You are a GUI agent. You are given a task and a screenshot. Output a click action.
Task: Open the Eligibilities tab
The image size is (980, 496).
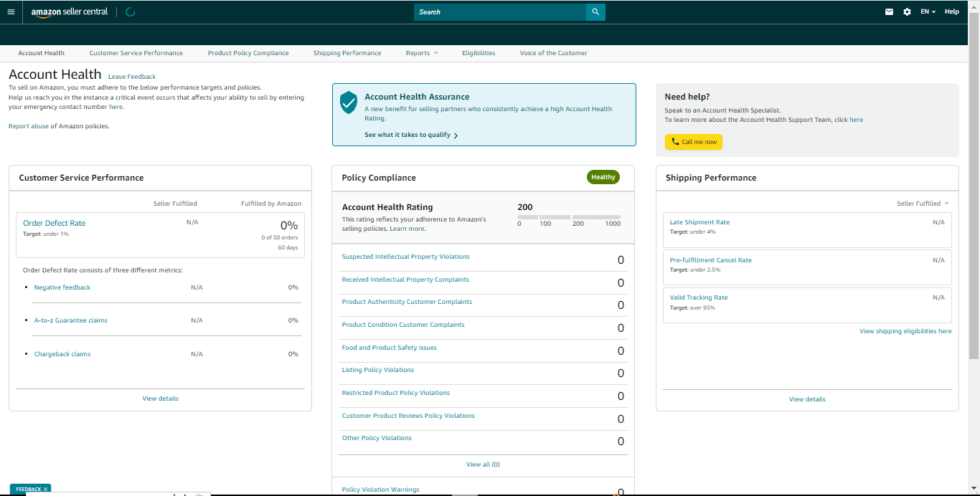(479, 53)
